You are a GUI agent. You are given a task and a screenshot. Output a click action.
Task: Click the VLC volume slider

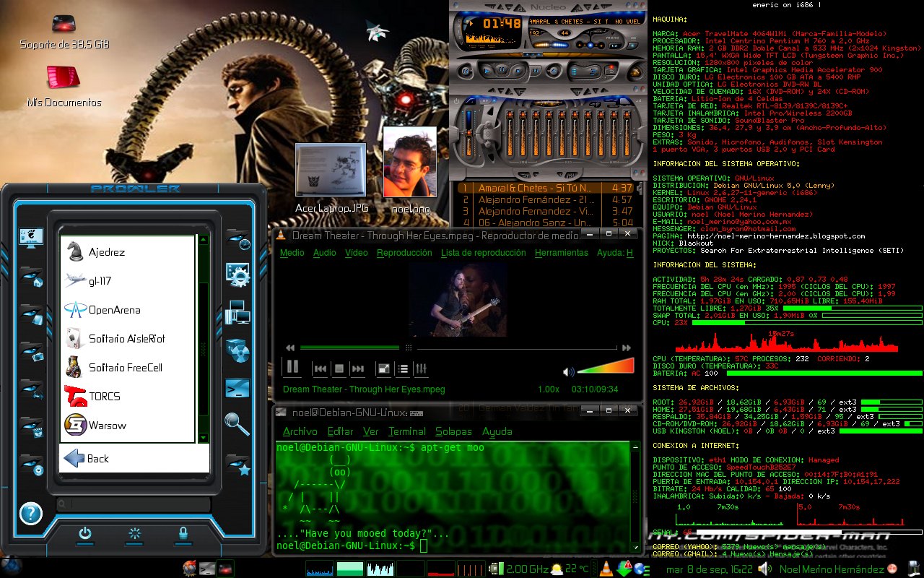pyautogui.click(x=606, y=367)
